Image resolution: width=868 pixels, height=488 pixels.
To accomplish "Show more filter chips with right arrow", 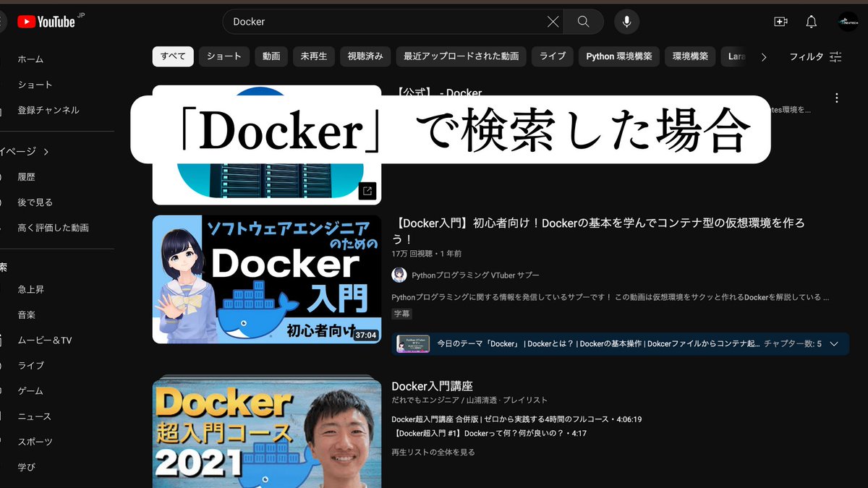I will (x=764, y=56).
